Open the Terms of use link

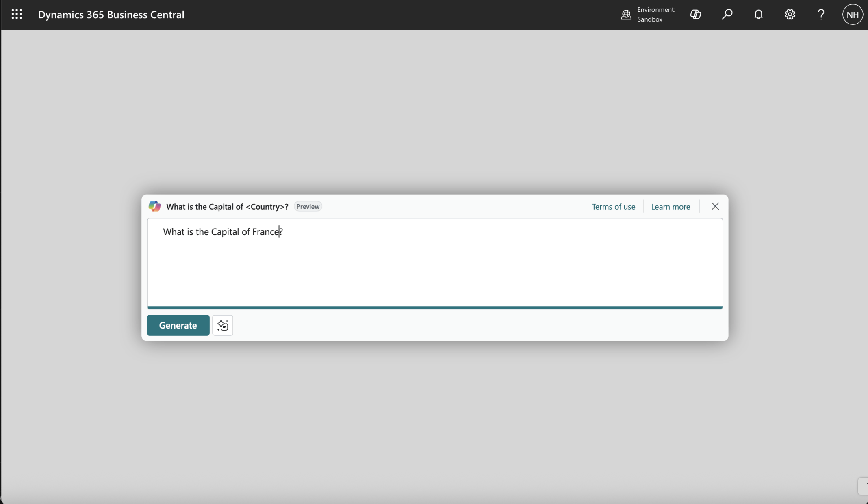click(x=613, y=207)
